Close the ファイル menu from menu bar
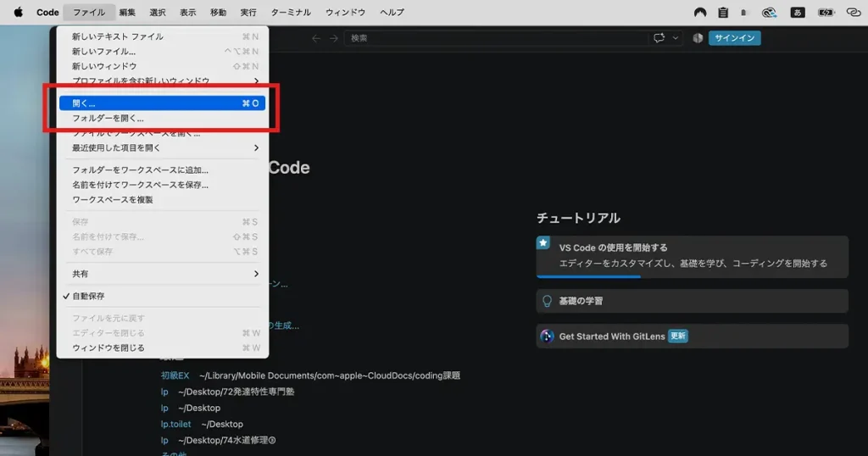The width and height of the screenshot is (868, 456). click(89, 12)
